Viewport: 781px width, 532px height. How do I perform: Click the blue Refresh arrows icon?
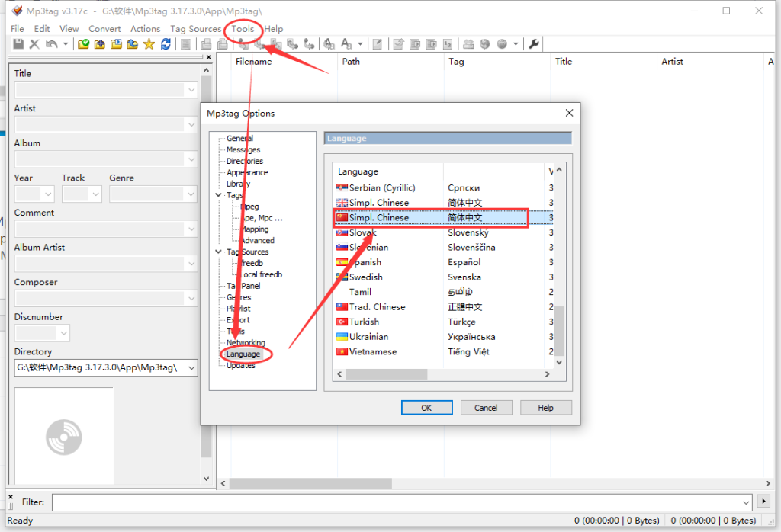(166, 44)
